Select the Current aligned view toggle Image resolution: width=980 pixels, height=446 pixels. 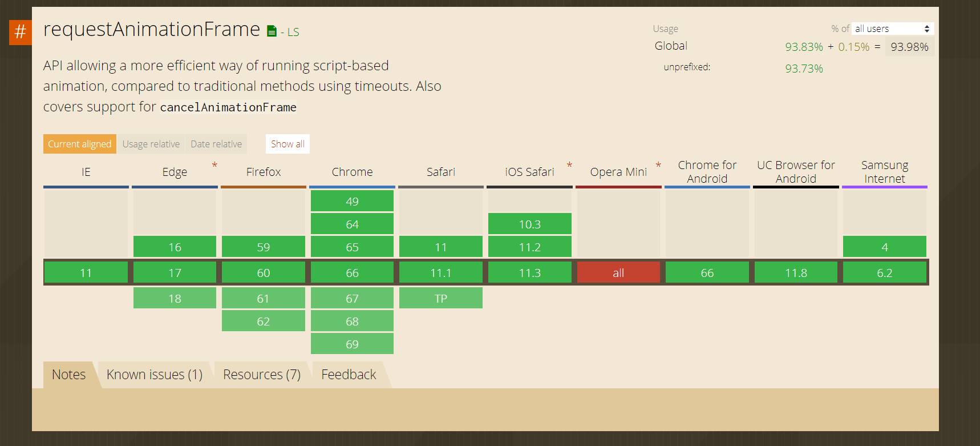point(79,144)
